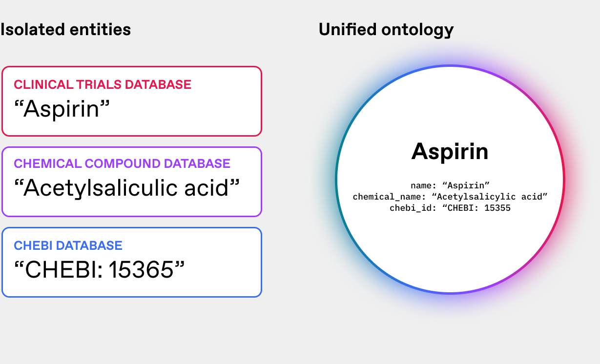
Task: Click the "Isolated entities" heading
Action: [65, 30]
